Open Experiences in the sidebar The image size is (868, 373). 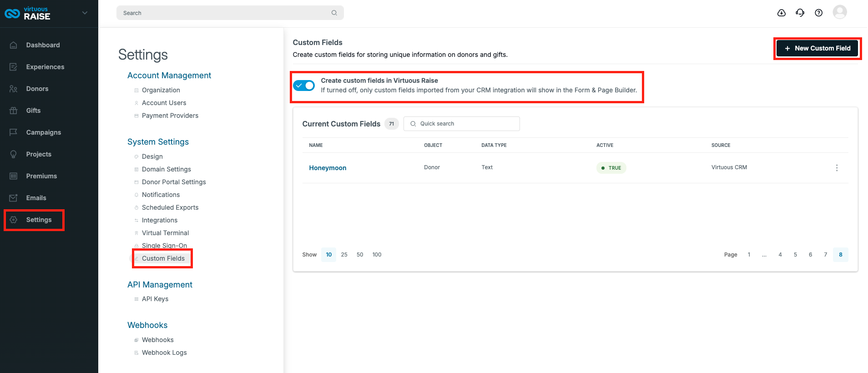pyautogui.click(x=45, y=67)
